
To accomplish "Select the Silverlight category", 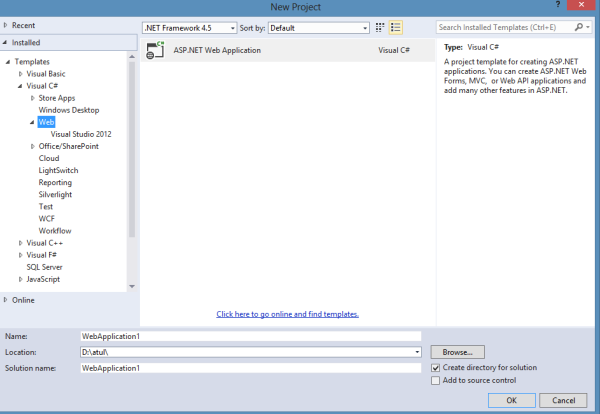I will click(x=55, y=195).
